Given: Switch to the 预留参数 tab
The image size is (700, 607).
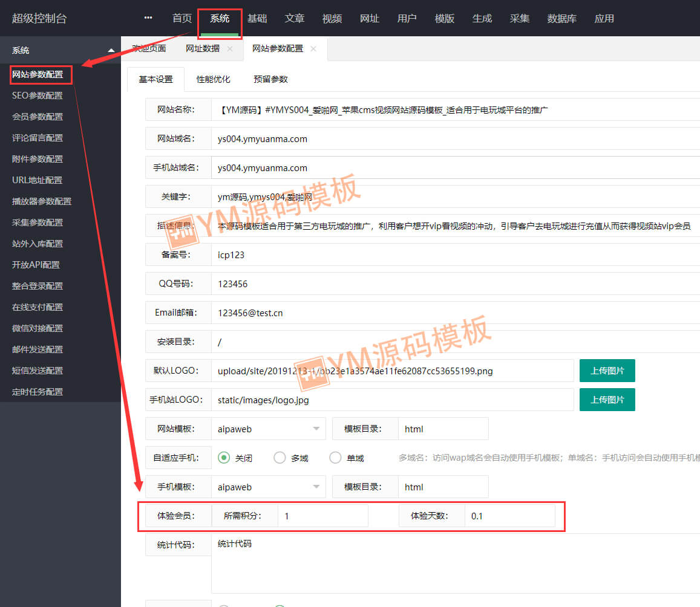Looking at the screenshot, I should click(x=270, y=79).
